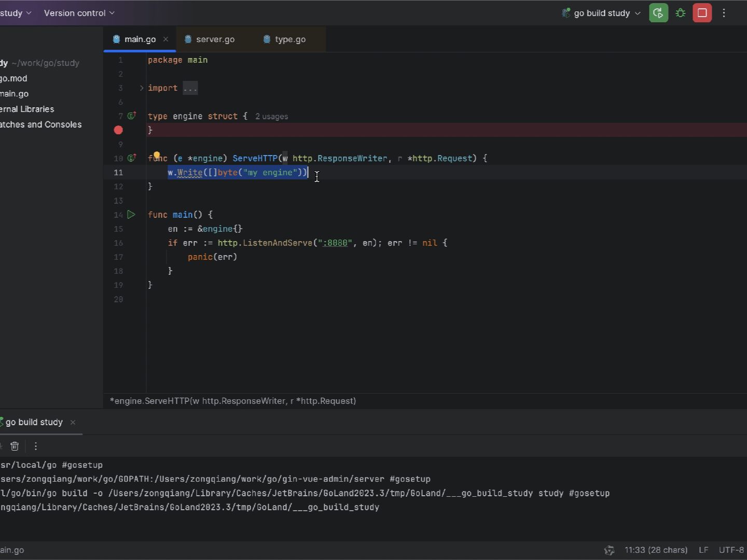Image resolution: width=747 pixels, height=560 pixels.
Task: Clear console output with trash icon
Action: (15, 446)
